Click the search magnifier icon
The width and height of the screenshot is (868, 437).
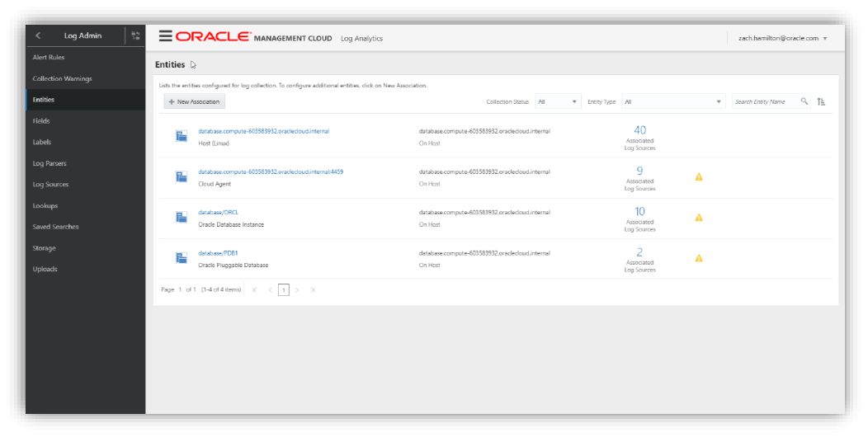(x=804, y=101)
